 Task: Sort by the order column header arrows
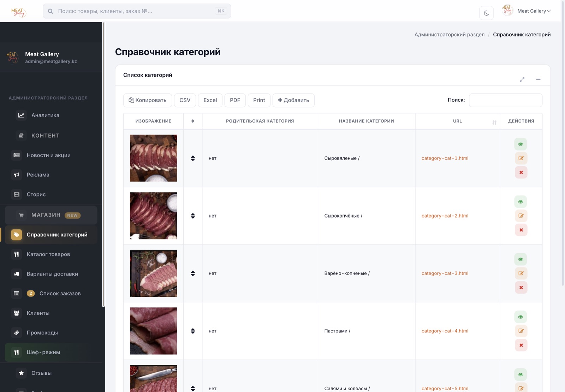coord(193,121)
